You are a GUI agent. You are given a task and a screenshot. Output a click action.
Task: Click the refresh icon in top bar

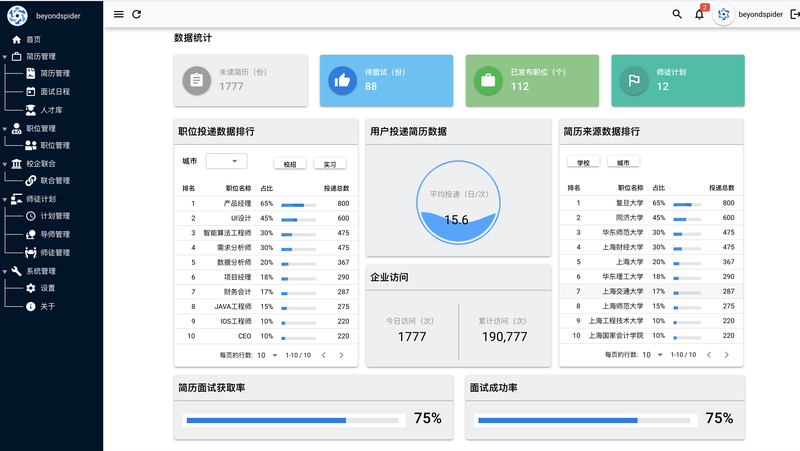pyautogui.click(x=137, y=14)
